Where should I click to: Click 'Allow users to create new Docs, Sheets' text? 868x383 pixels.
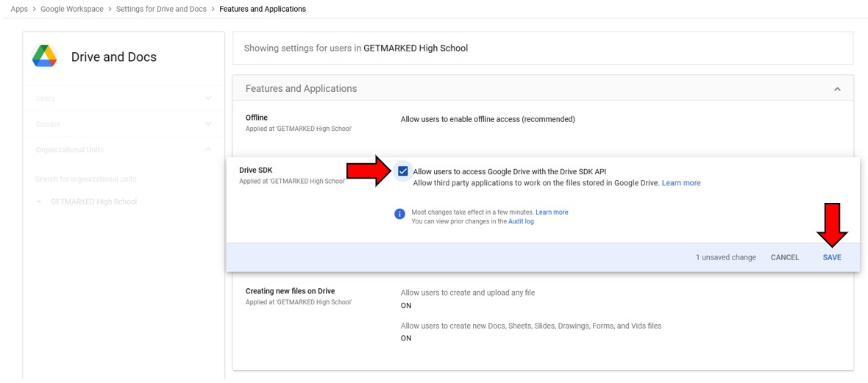click(531, 326)
